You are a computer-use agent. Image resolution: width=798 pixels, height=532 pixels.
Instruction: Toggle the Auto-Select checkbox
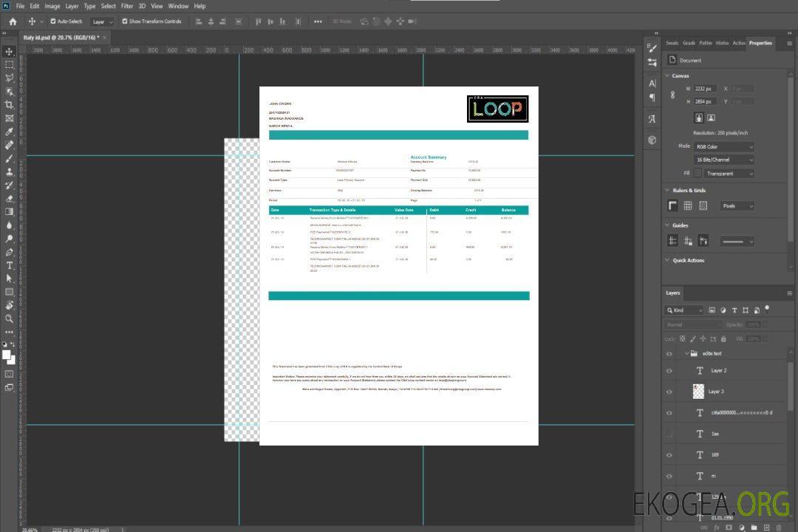53,21
